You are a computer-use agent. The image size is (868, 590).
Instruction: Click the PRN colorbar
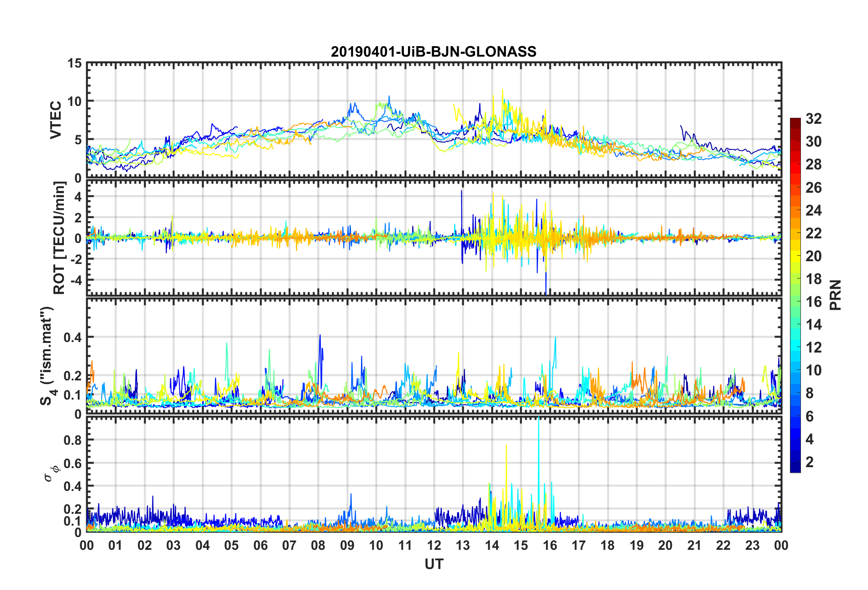[795, 295]
